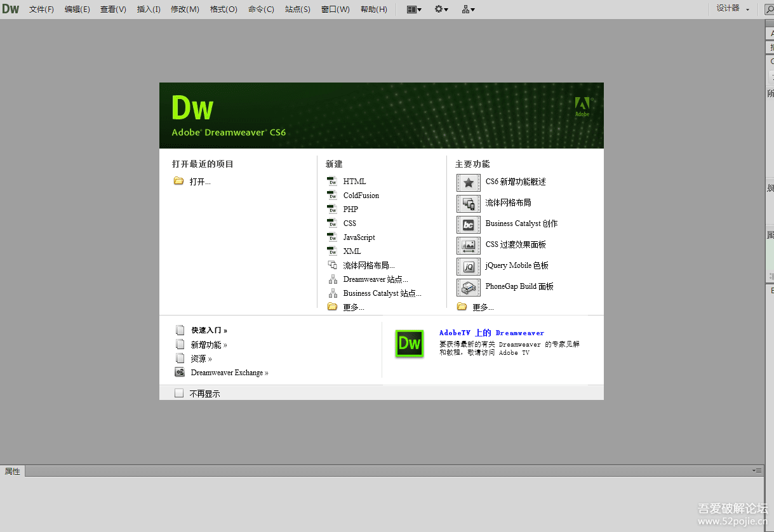Click the page icon beside 资源
The image size is (774, 532).
click(180, 358)
